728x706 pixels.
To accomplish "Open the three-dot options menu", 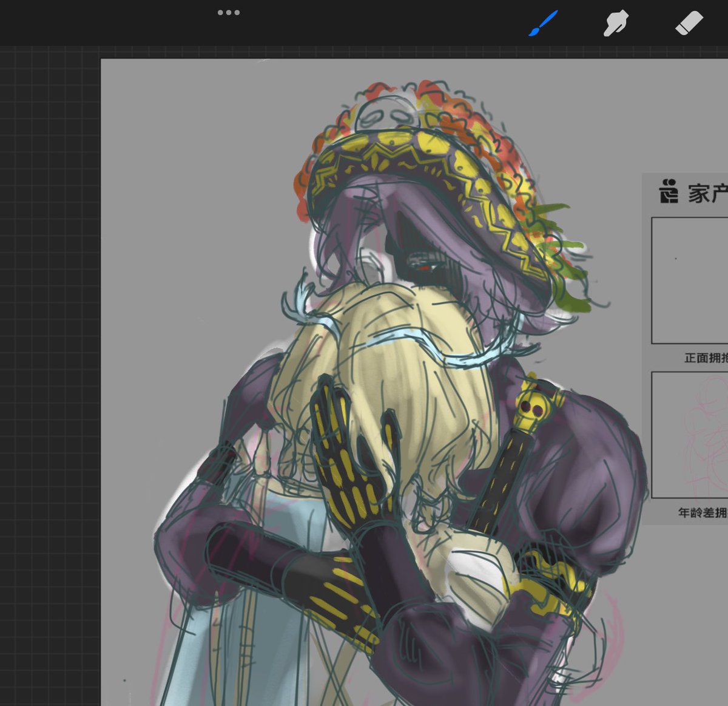I will click(229, 12).
